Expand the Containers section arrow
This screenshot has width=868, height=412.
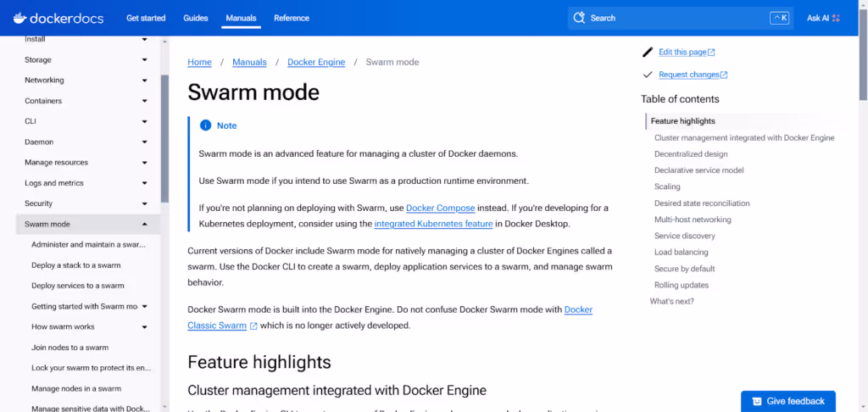pos(144,101)
